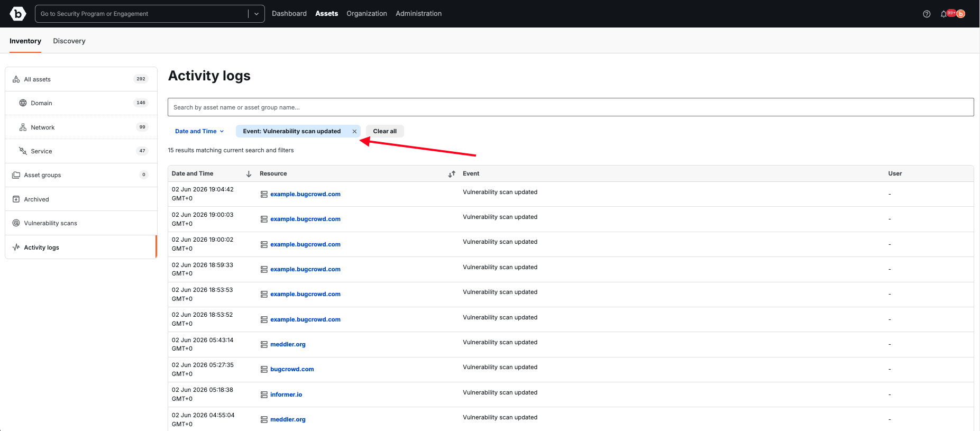Select Activity logs in the sidebar

[81, 247]
